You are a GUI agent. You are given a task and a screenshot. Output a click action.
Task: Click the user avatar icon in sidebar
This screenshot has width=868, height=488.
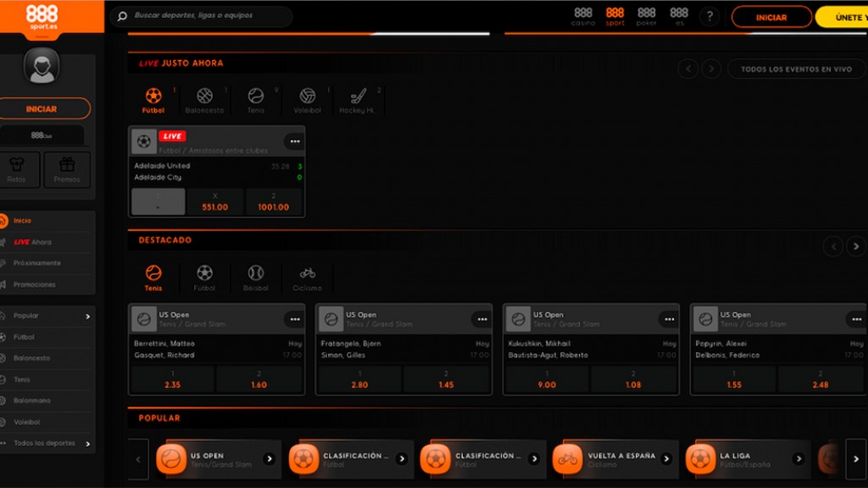point(42,66)
